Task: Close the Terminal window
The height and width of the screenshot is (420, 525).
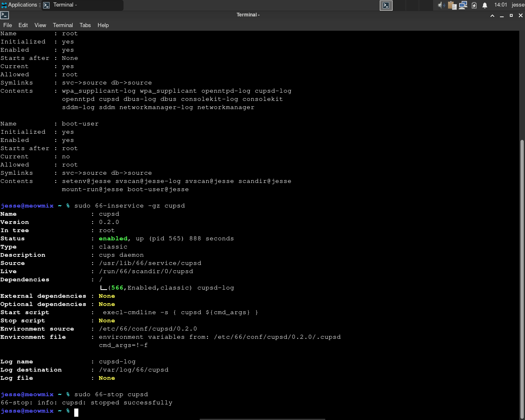Action: (520, 15)
